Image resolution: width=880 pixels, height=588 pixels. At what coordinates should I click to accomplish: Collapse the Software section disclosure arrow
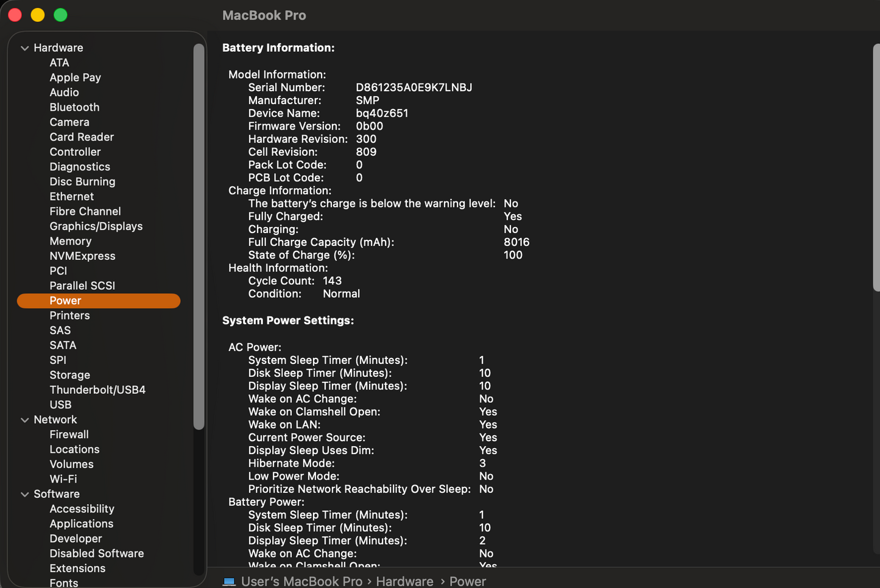point(25,494)
